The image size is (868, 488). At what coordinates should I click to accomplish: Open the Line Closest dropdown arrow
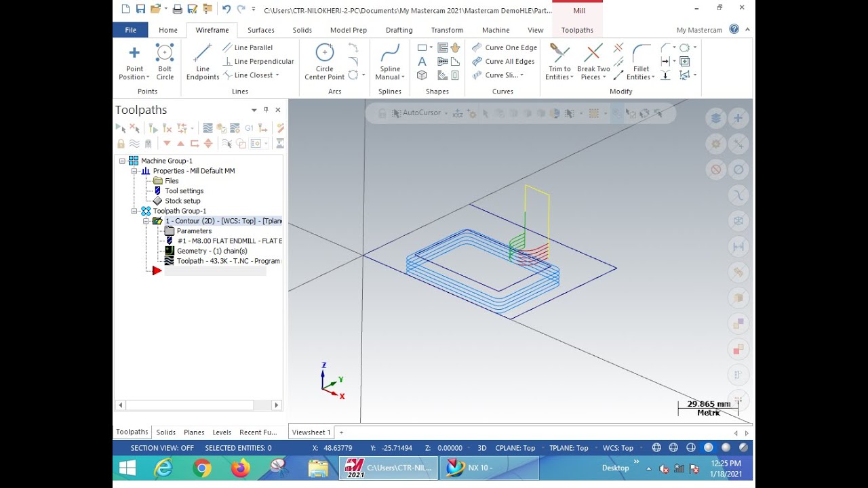click(277, 75)
